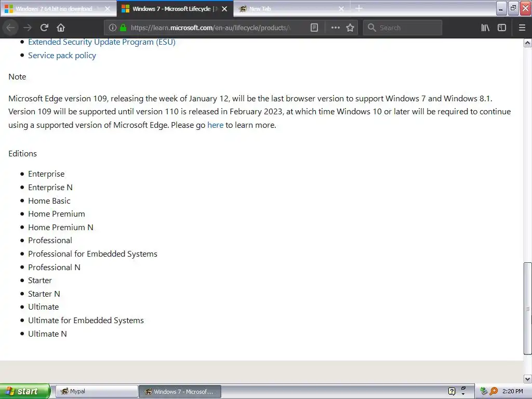Click the 'Professional N' list item
Screen dimensions: 532x399
[x=54, y=268]
